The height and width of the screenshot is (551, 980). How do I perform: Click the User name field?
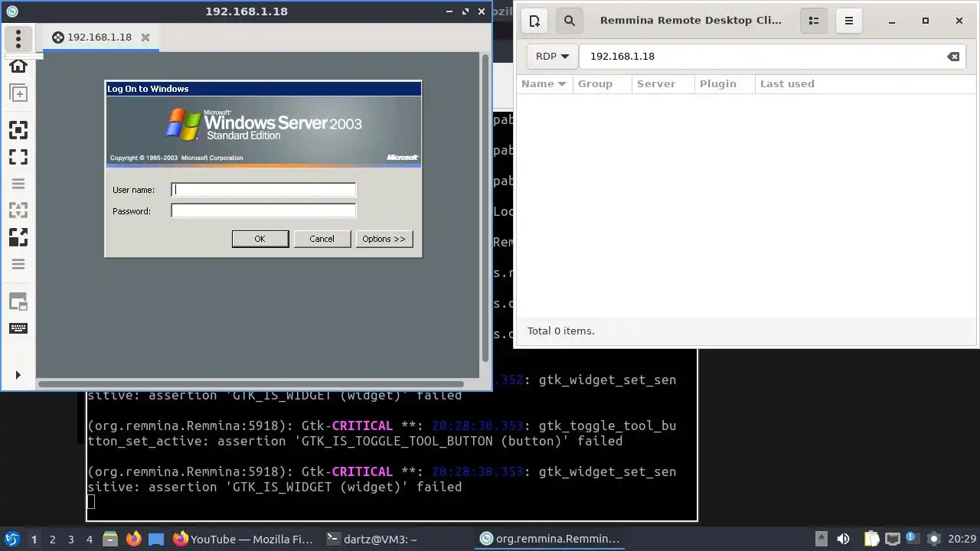pos(263,190)
